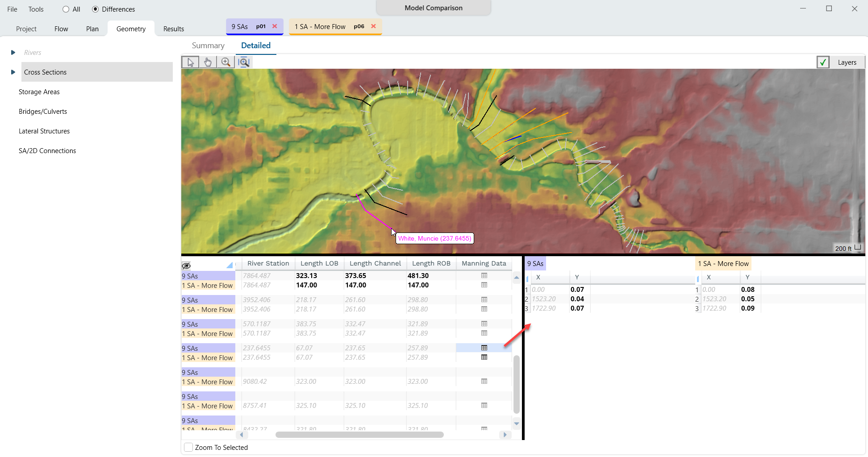
Task: Click the zoom to extent tool
Action: [x=244, y=62]
